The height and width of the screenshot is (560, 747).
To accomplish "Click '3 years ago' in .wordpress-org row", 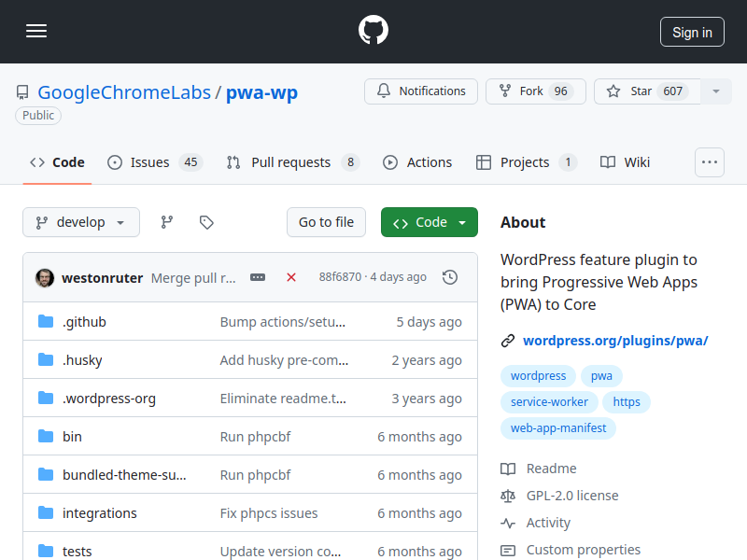I will (x=427, y=399).
